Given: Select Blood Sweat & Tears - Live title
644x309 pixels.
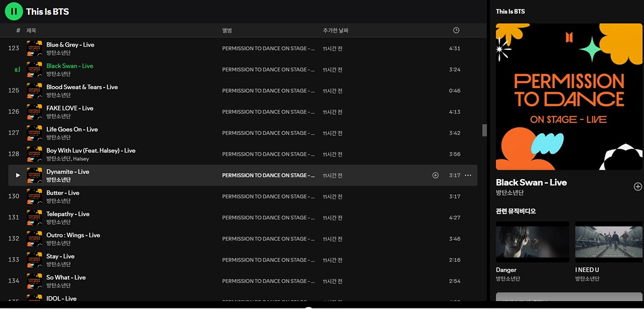Looking at the screenshot, I should click(x=82, y=87).
